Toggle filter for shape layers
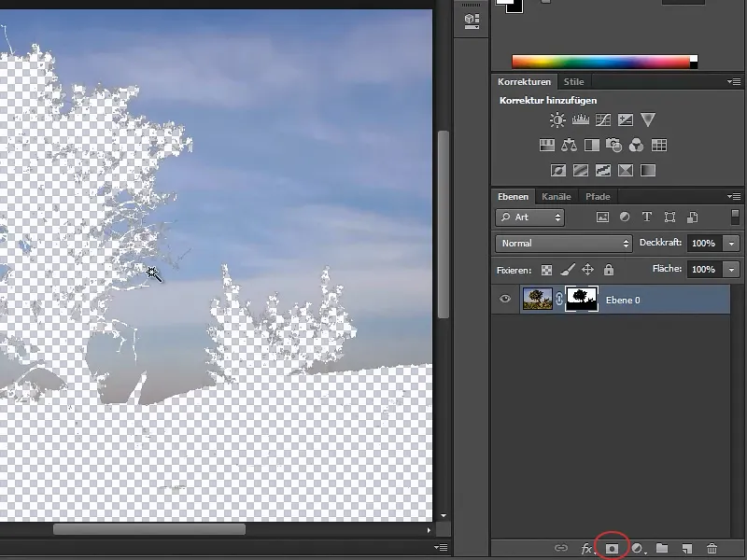The height and width of the screenshot is (560, 747). 669,217
